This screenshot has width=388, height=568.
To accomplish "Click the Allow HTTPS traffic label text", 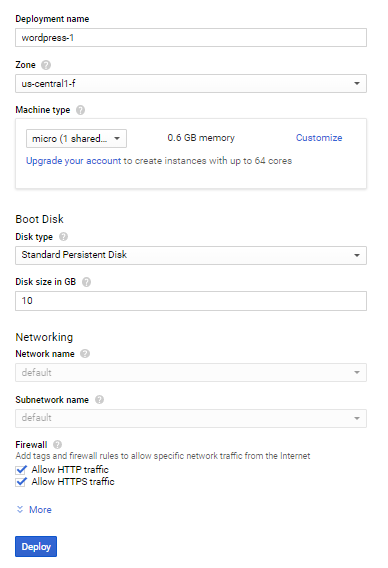I will [73, 481].
